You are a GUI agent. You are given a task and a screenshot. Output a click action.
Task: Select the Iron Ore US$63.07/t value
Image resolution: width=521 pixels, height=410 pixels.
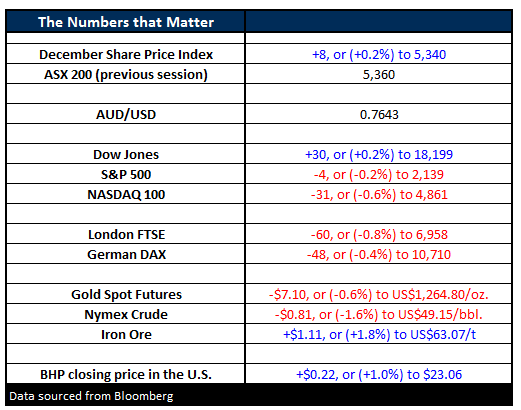click(379, 334)
